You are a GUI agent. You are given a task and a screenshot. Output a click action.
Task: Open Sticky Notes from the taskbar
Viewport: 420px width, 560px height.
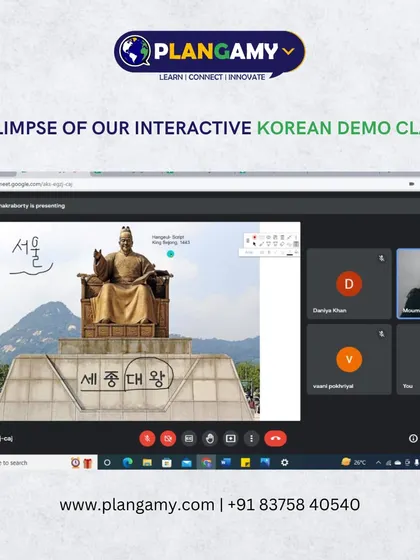tap(245, 462)
